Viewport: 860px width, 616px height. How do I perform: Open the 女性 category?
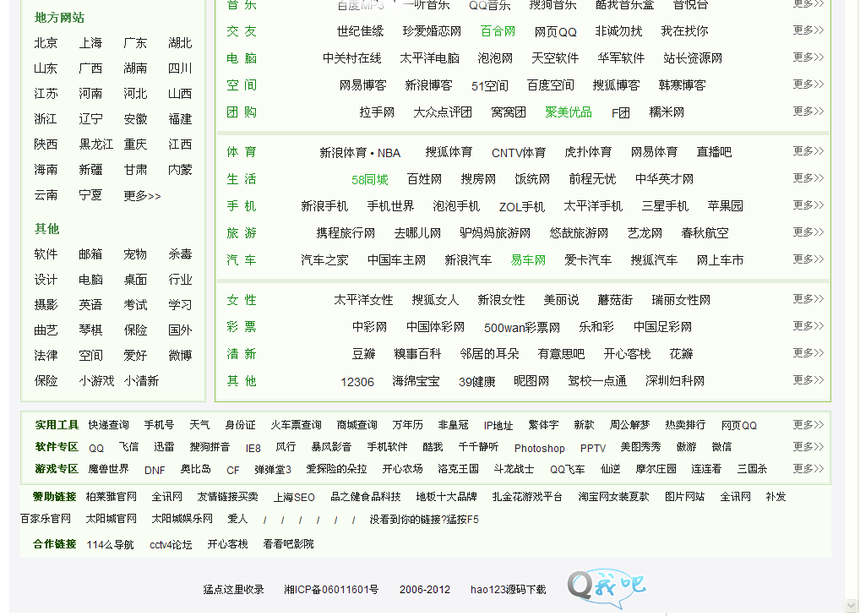click(242, 300)
